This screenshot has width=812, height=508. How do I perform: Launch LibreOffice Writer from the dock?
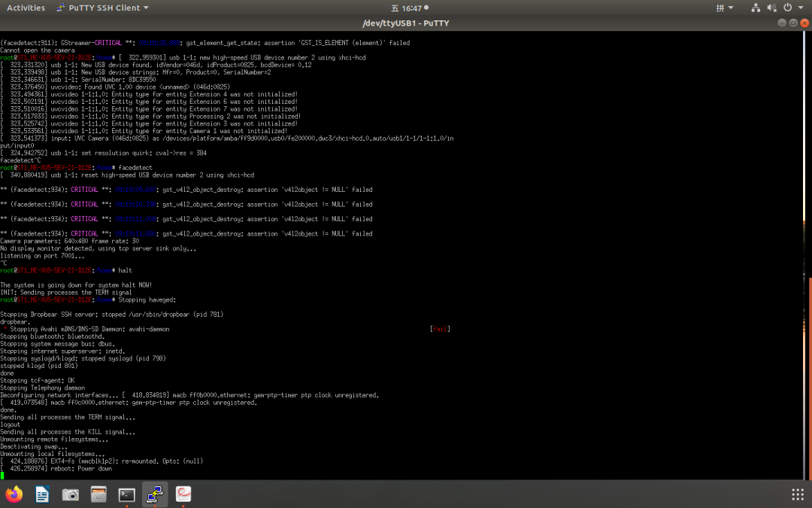click(x=42, y=494)
